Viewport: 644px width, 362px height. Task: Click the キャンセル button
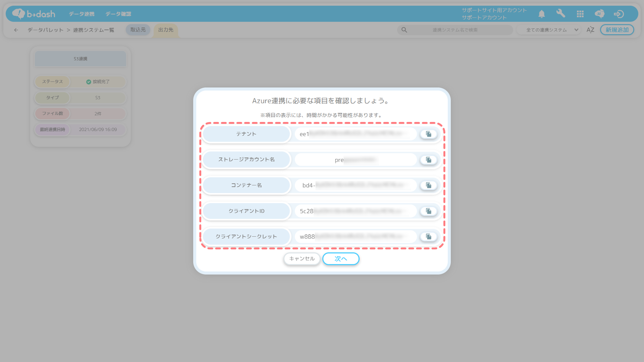pyautogui.click(x=302, y=259)
